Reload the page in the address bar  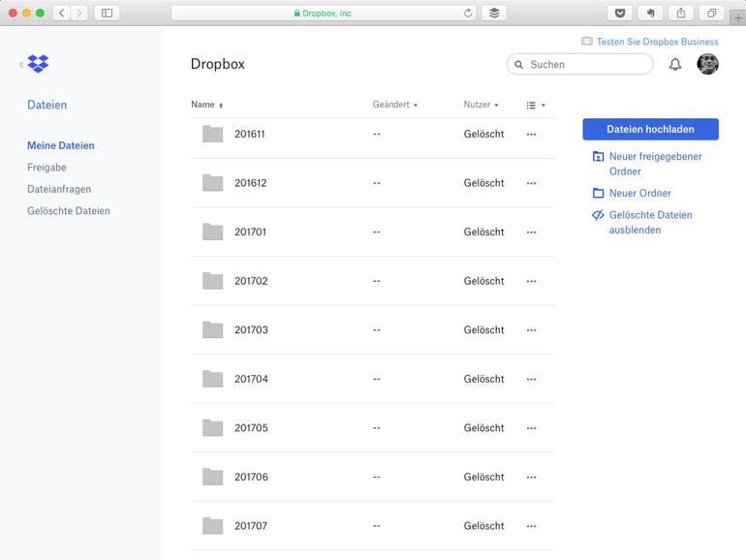[468, 13]
